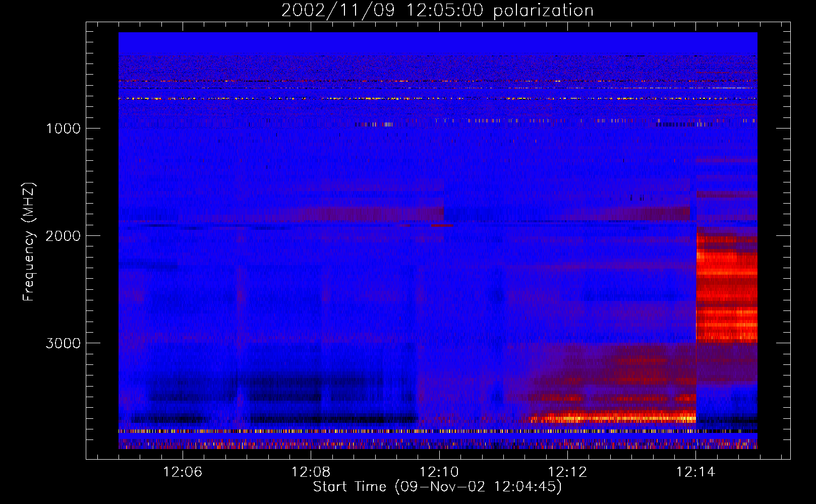Click the 12:10 time tick label
816x504 pixels.
pos(439,472)
